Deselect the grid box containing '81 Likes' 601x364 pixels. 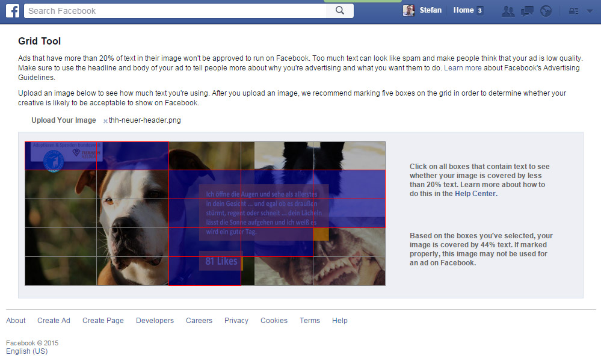pyautogui.click(x=205, y=271)
